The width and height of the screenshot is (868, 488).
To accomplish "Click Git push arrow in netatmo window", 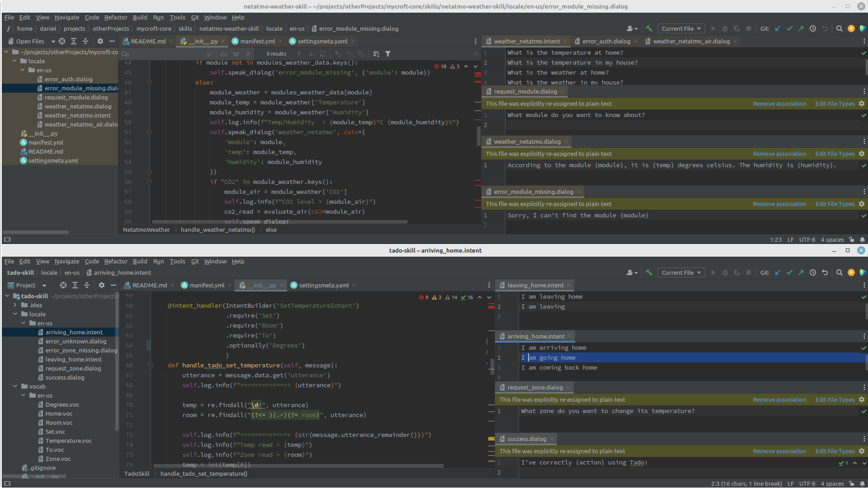I will tap(801, 28).
